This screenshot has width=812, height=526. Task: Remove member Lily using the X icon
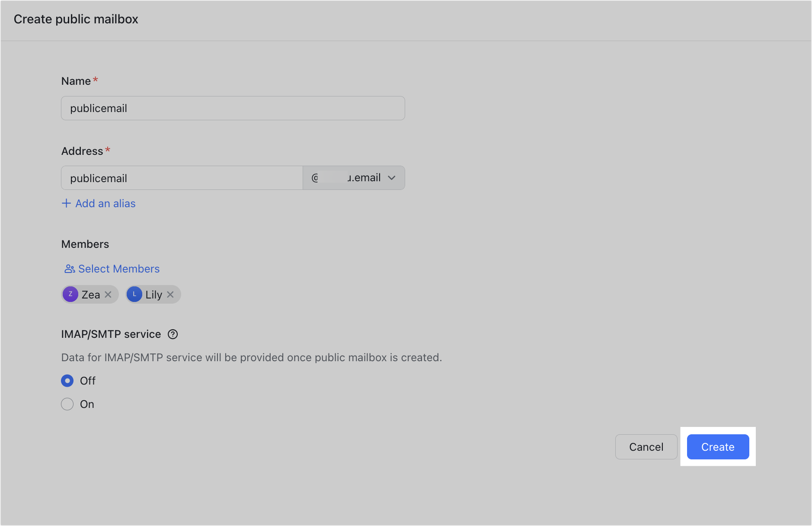(171, 294)
